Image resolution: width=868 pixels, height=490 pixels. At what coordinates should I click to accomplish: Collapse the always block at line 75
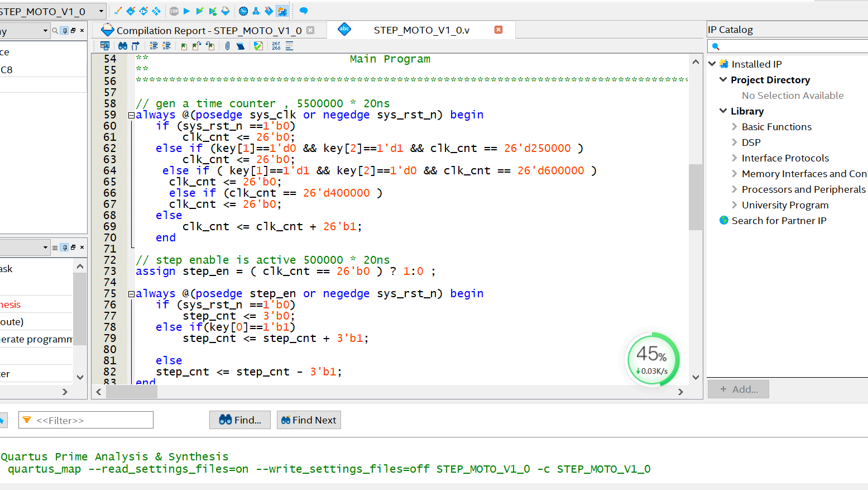(x=131, y=294)
